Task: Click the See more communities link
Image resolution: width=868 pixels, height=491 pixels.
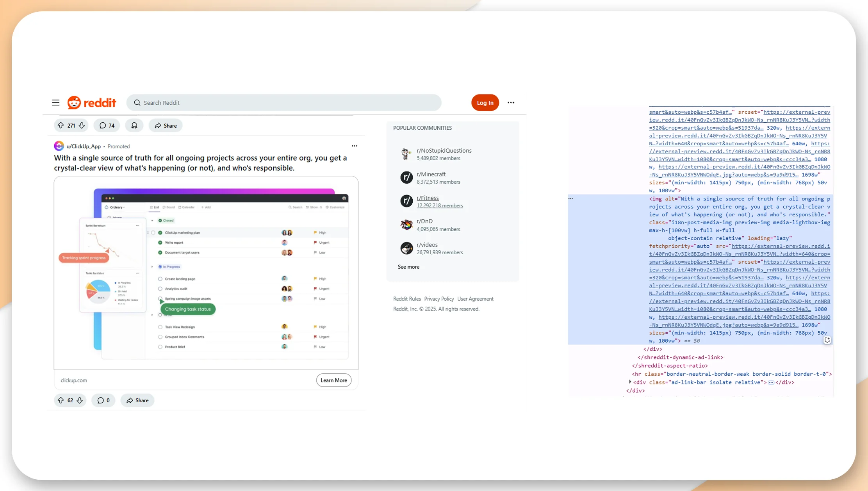Action: coord(408,267)
